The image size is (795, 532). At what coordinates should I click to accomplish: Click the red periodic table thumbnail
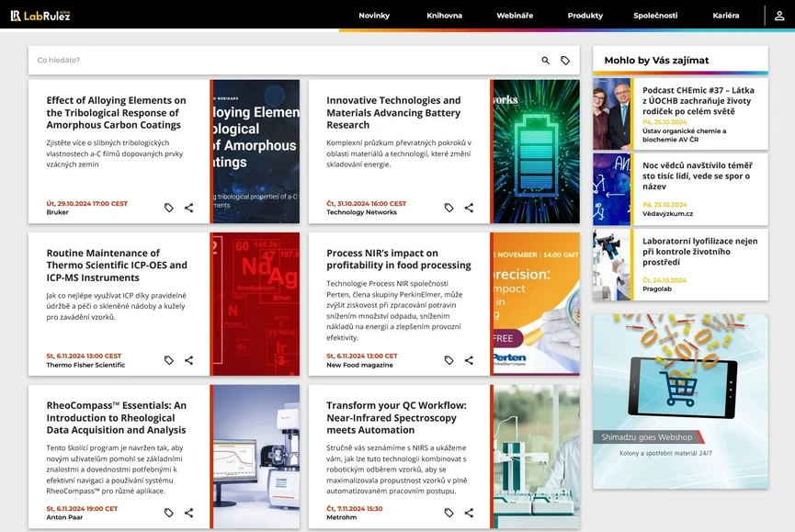click(x=256, y=304)
